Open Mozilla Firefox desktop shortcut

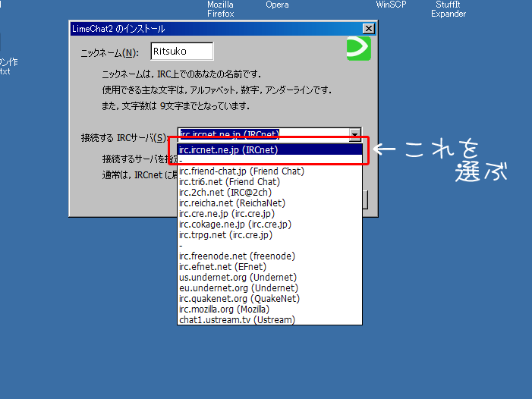click(x=221, y=9)
